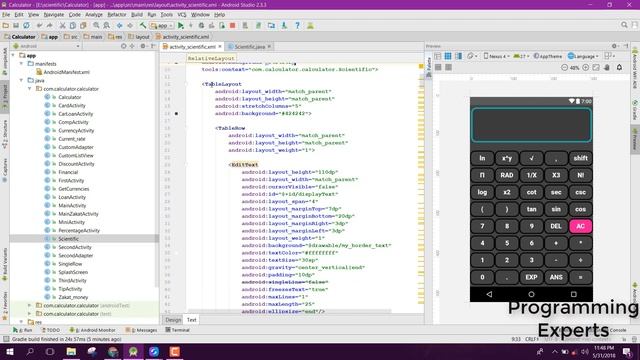Click the Paste icon in toolbar

pyautogui.click(x=83, y=25)
